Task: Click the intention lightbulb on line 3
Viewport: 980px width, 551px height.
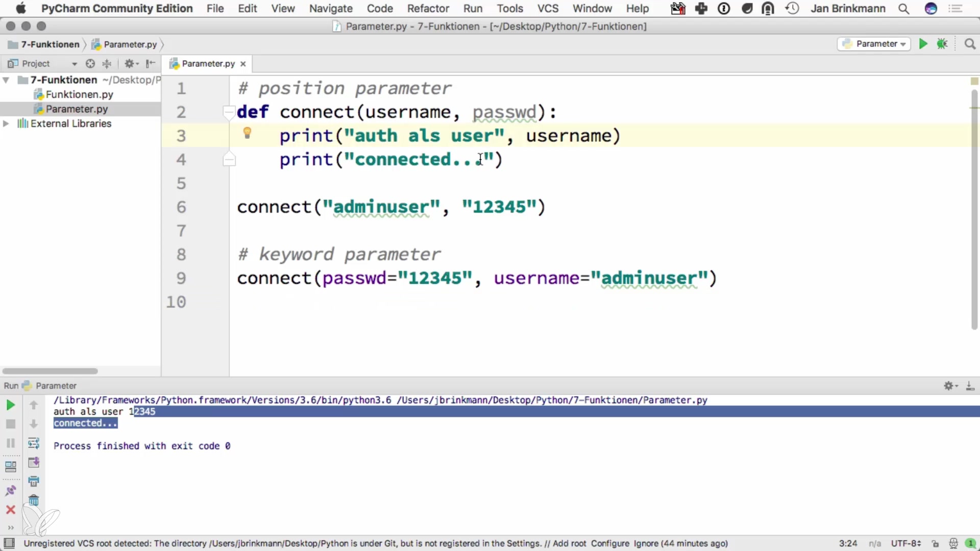Action: point(247,133)
